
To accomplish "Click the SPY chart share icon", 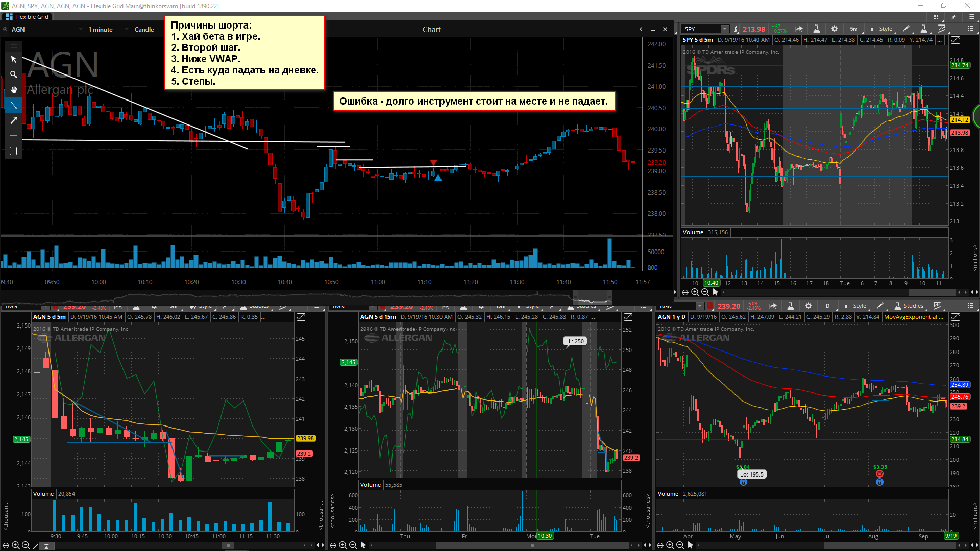I will click(799, 29).
